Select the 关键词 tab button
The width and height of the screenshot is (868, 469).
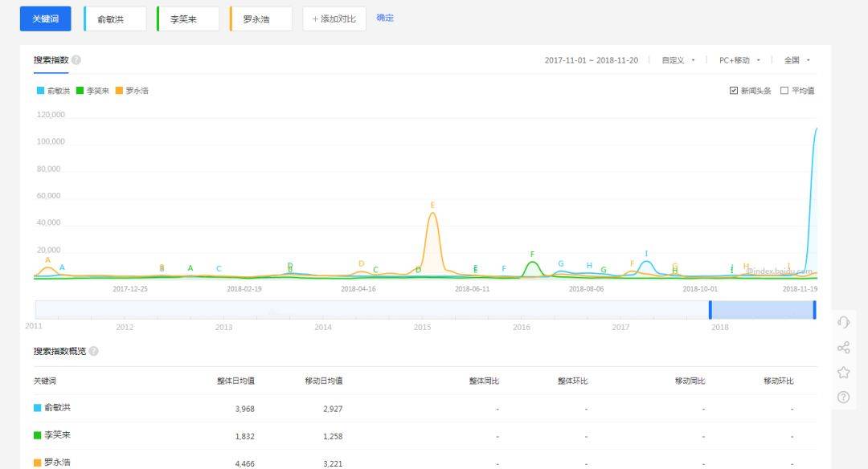coord(45,18)
